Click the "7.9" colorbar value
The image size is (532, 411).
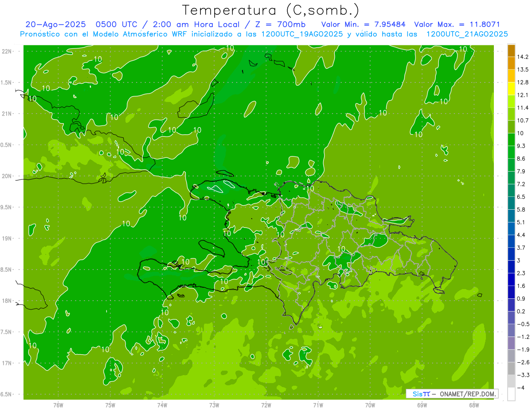521,172
